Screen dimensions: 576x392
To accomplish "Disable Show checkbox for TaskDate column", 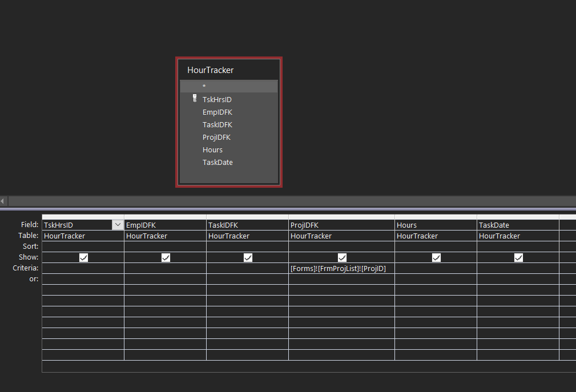I will pos(518,258).
